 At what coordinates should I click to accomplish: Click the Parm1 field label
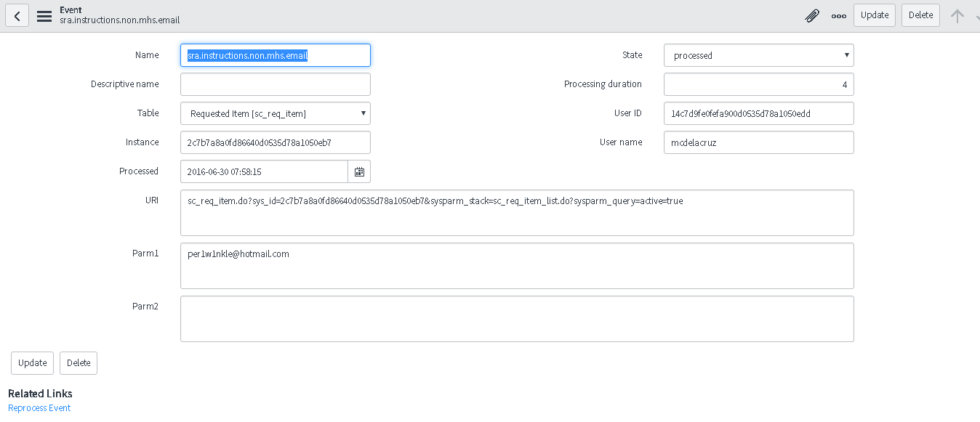(x=145, y=253)
